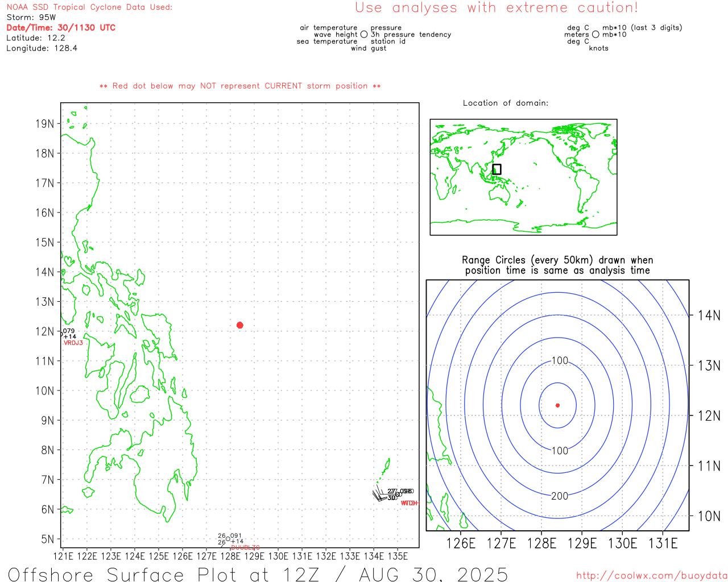728x582 pixels.
Task: Click the '079' pressure value near VRDJ3
Action: (69, 331)
